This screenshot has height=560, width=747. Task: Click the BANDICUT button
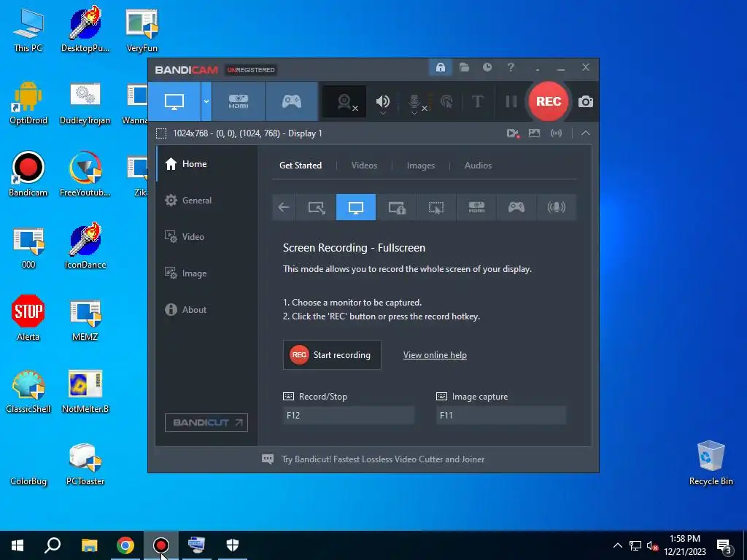click(x=206, y=422)
